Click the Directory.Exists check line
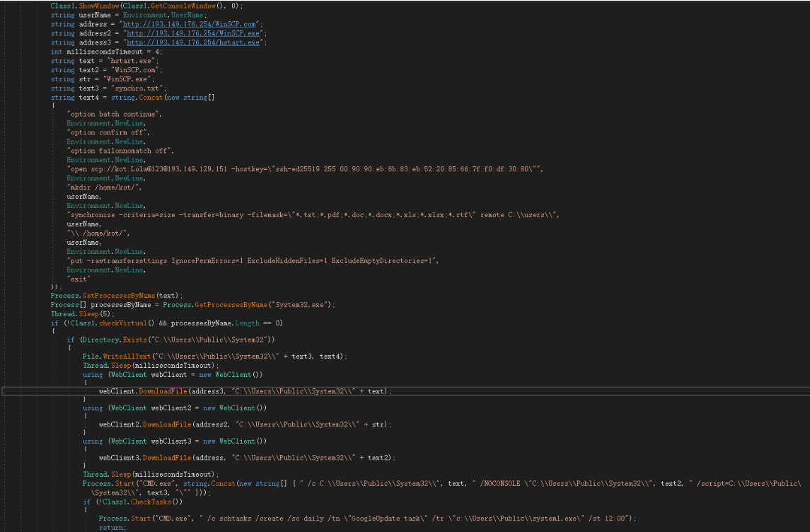The height and width of the screenshot is (532, 810). coord(170,340)
